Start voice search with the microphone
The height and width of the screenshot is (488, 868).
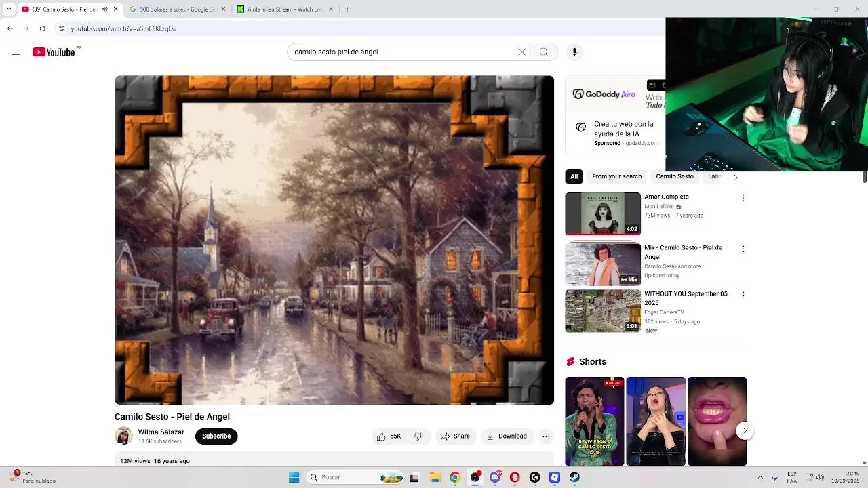[574, 52]
